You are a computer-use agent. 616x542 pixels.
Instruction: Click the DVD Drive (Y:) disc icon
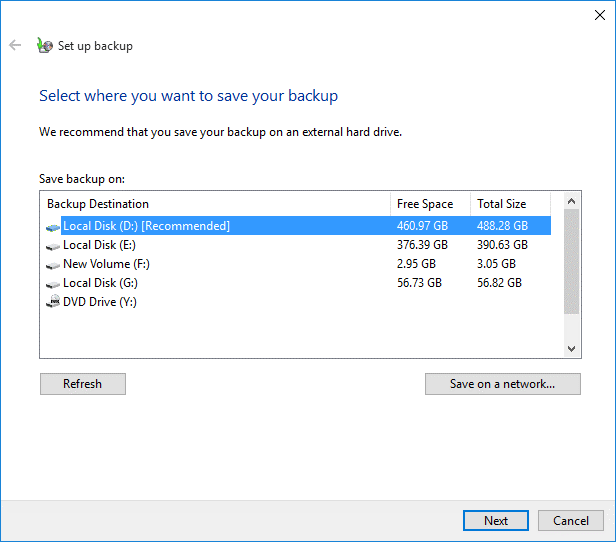[x=52, y=302]
